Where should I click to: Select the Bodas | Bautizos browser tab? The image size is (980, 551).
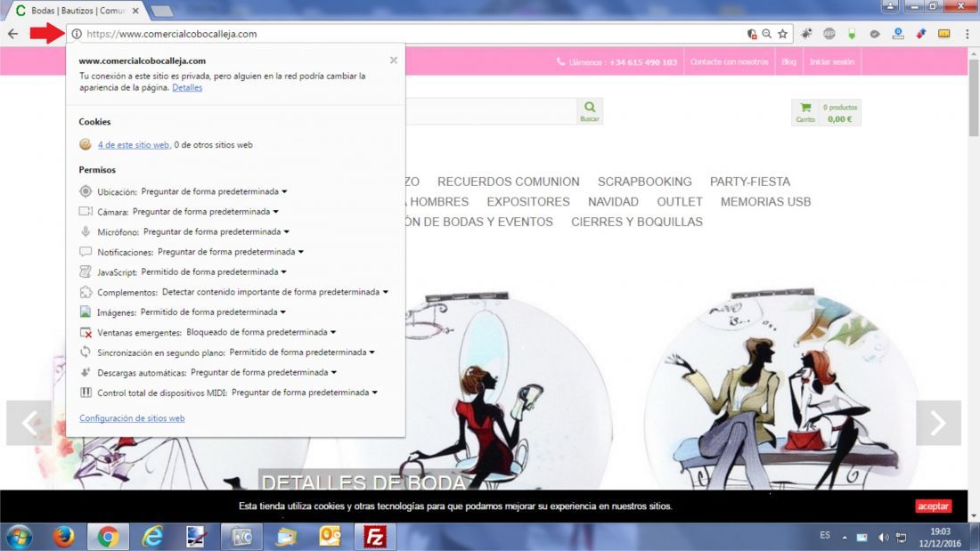point(77,11)
